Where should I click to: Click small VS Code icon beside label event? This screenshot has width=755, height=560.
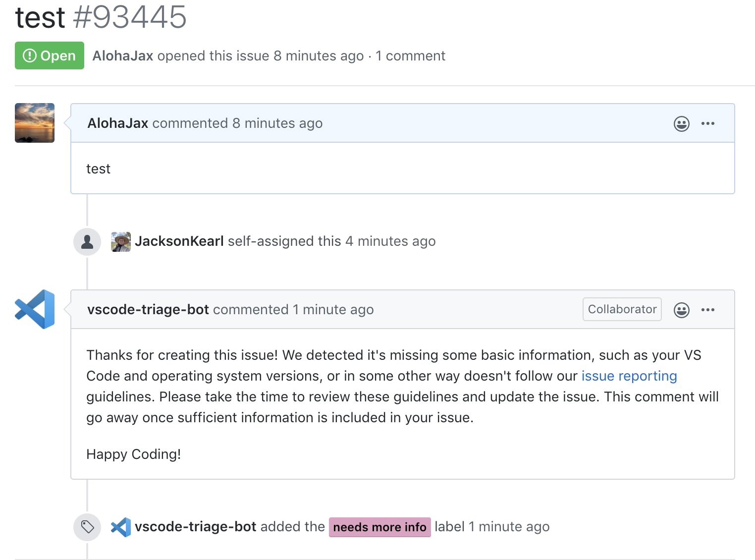(x=121, y=527)
